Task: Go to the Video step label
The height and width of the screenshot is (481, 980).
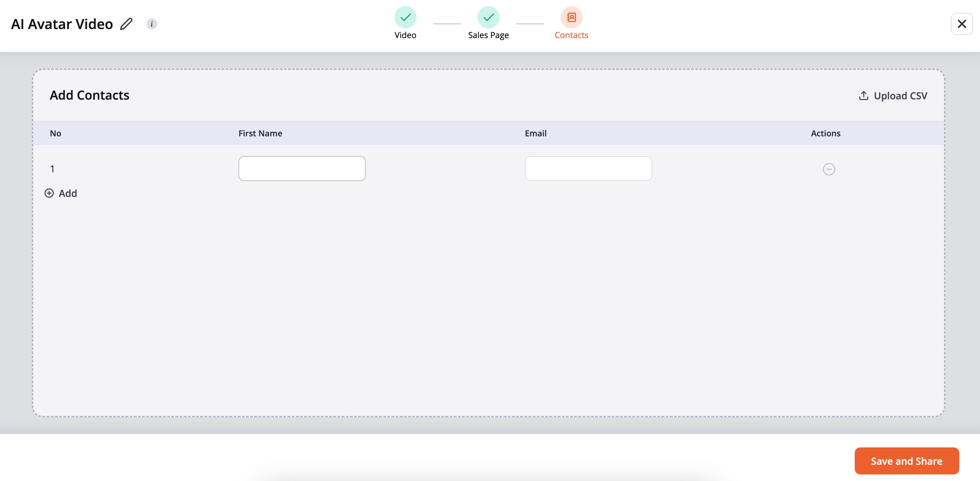Action: [x=405, y=35]
